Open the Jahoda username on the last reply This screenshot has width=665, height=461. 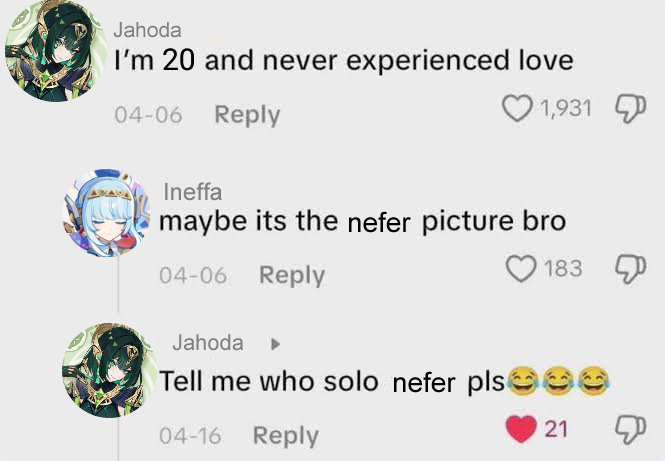(x=208, y=343)
